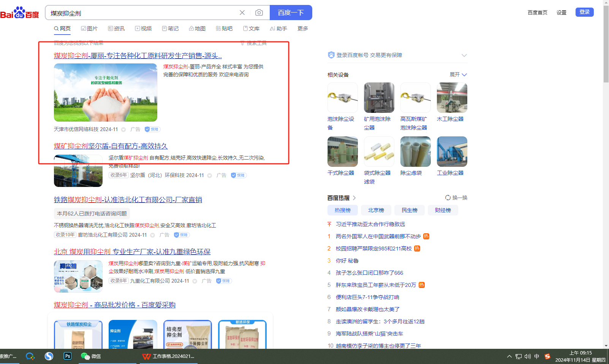Switch to the 文库 search tab
This screenshot has width=609, height=364.
(251, 28)
